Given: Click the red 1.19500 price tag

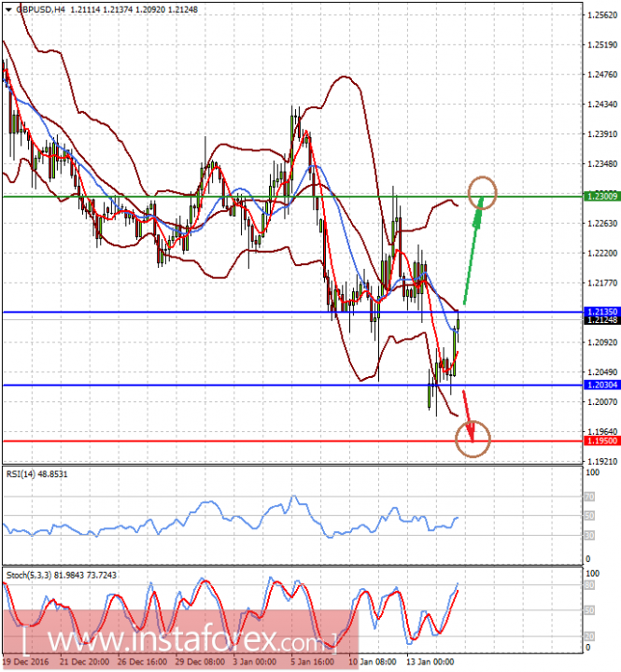Looking at the screenshot, I should 600,441.
